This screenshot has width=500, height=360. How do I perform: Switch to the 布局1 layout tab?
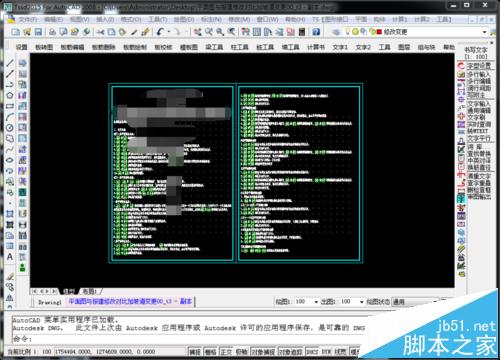(89, 291)
